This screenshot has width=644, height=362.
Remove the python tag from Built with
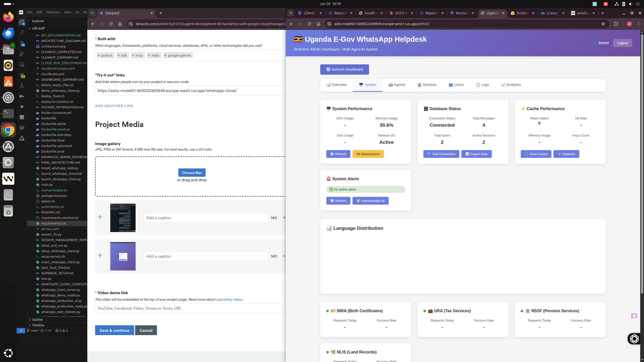(99, 55)
